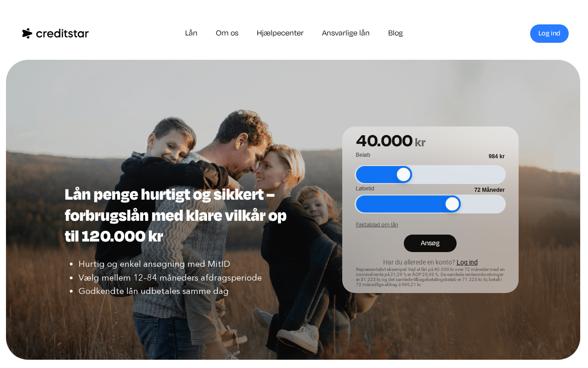Click the blue Log ind button
Screen dimensions: 588x368
pyautogui.click(x=549, y=34)
